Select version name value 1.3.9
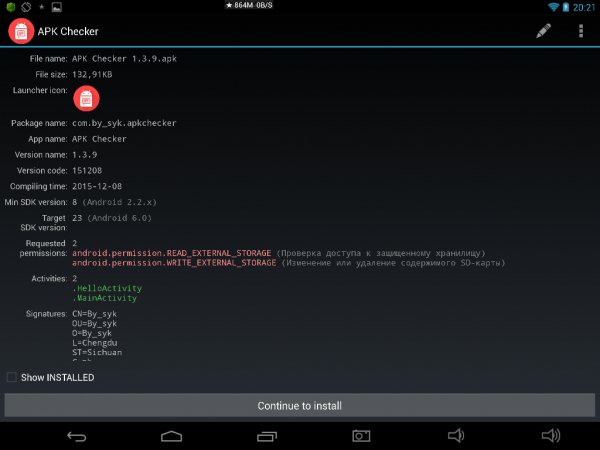This screenshot has height=450, width=600. [x=85, y=155]
